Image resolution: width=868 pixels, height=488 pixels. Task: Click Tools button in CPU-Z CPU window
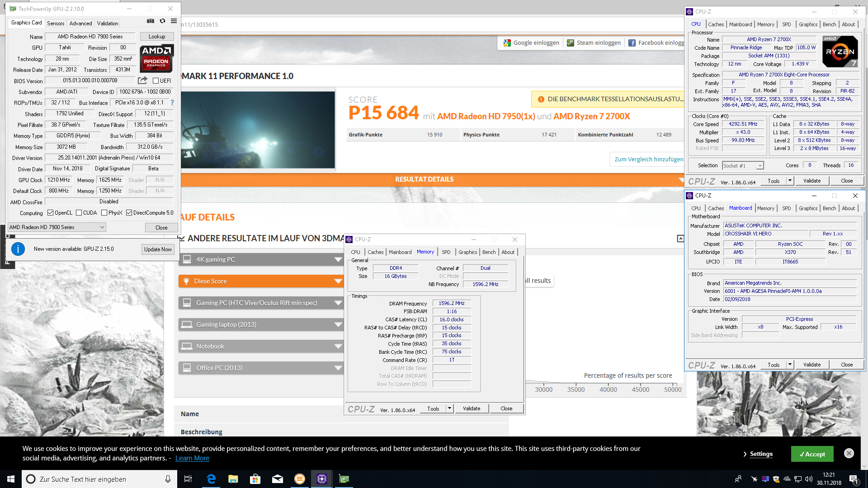(774, 181)
